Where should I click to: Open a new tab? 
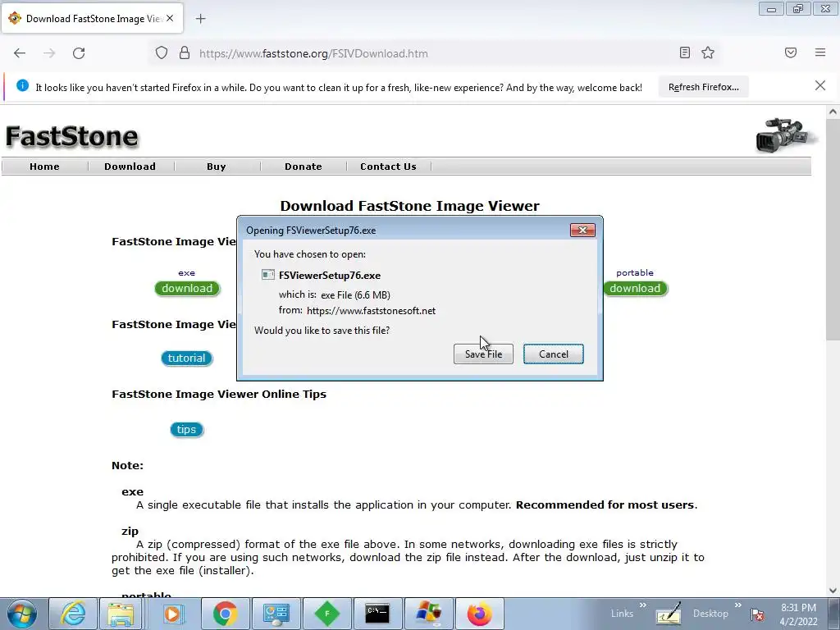pyautogui.click(x=200, y=19)
